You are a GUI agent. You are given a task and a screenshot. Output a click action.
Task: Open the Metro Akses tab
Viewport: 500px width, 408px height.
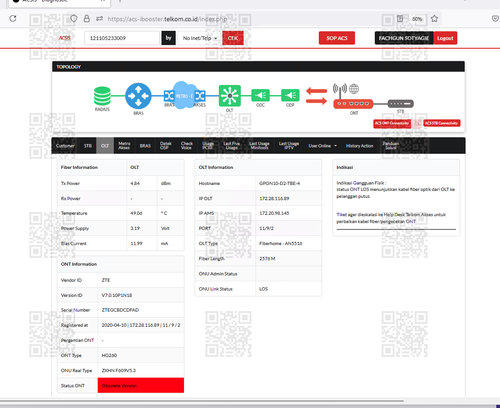pos(124,146)
